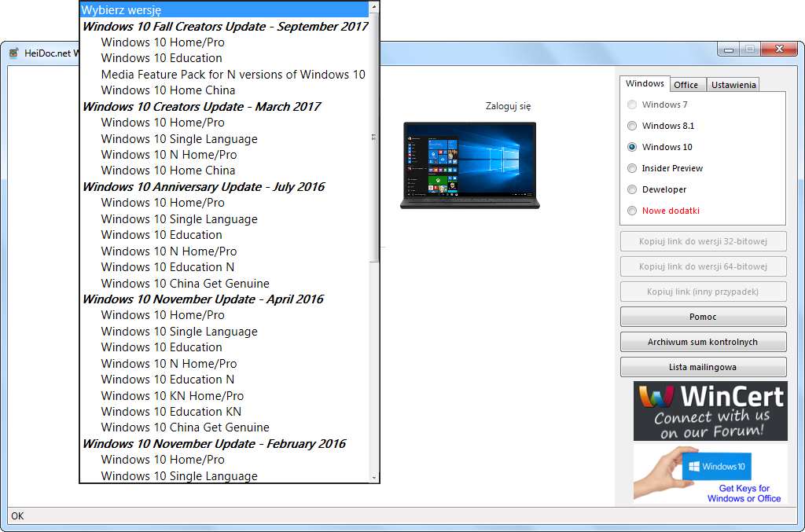Screen dimensions: 805x532
Task: Select Media Feature Pack for N versions
Action: (x=224, y=75)
